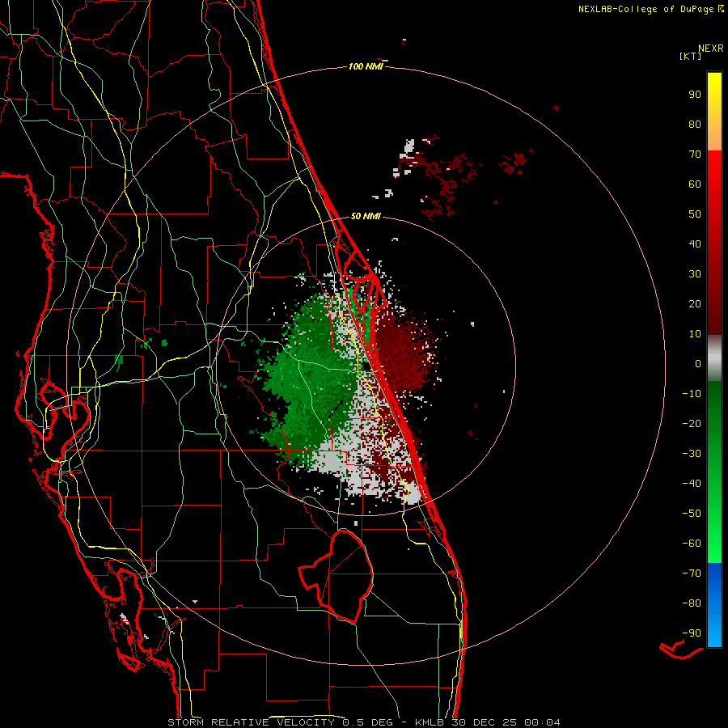Click the "-50" value on the velocity scale
Screen dimensions: 728x728
click(692, 514)
